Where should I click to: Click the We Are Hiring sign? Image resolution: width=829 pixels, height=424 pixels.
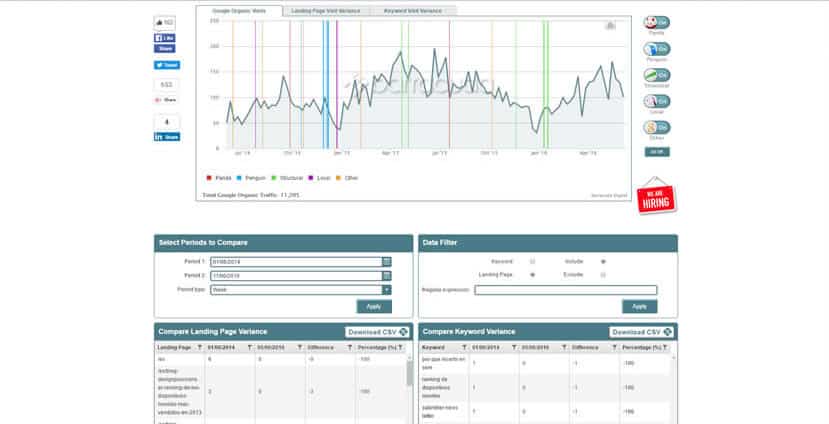[656, 197]
